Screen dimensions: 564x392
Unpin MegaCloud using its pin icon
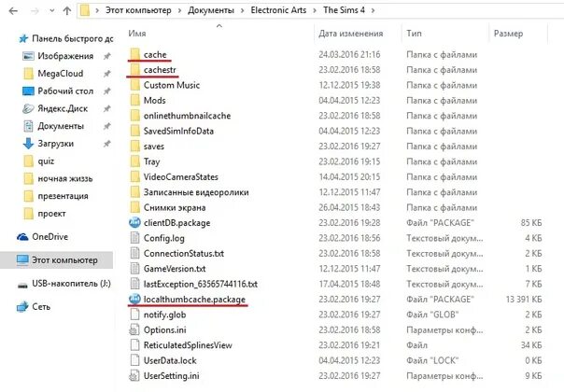106,74
